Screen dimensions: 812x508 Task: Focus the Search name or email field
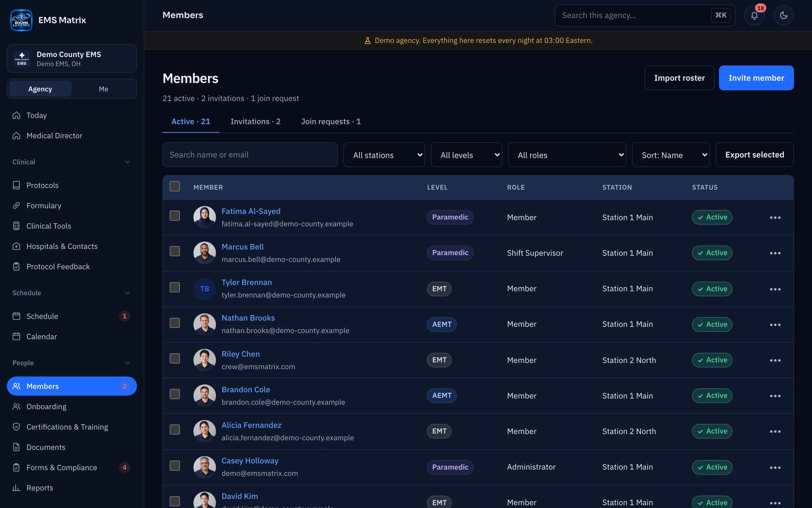[250, 155]
